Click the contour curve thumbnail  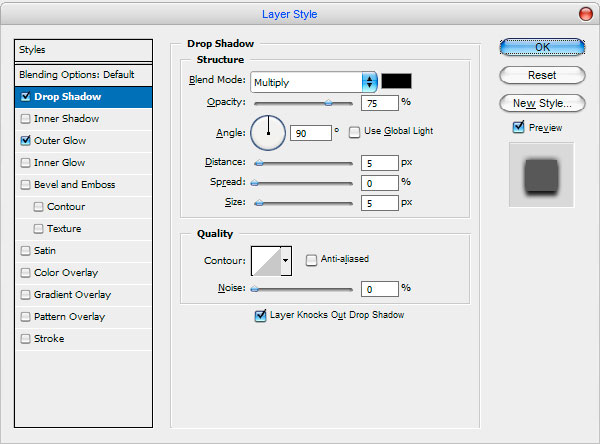pyautogui.click(x=266, y=260)
